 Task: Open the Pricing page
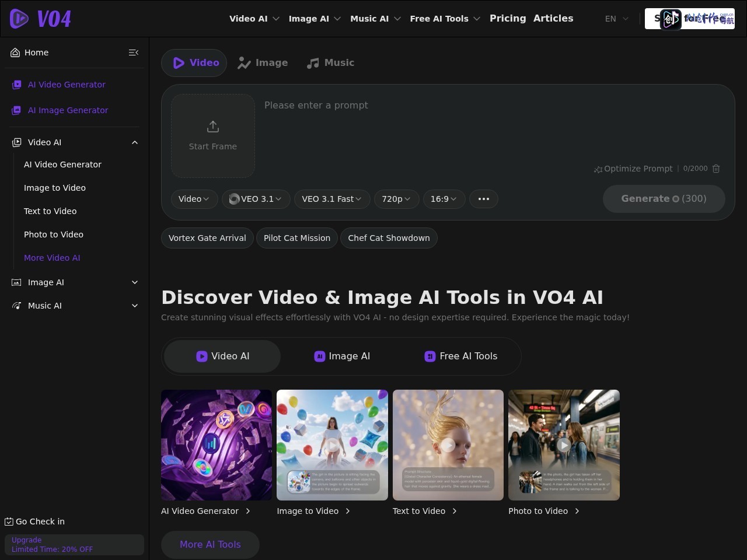(508, 19)
